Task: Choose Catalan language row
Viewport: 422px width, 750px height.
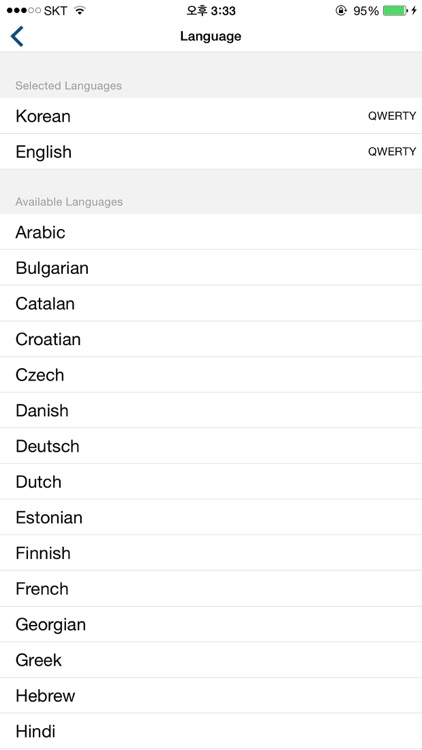Action: [x=211, y=303]
